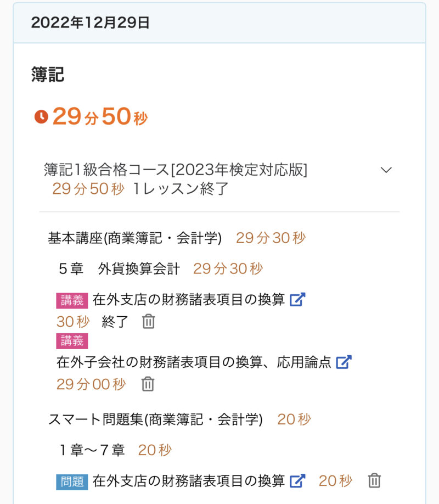Image resolution: width=439 pixels, height=504 pixels.
Task: Select the 簿記1級合格コース[2023年検定対応版] course title
Action: (176, 170)
